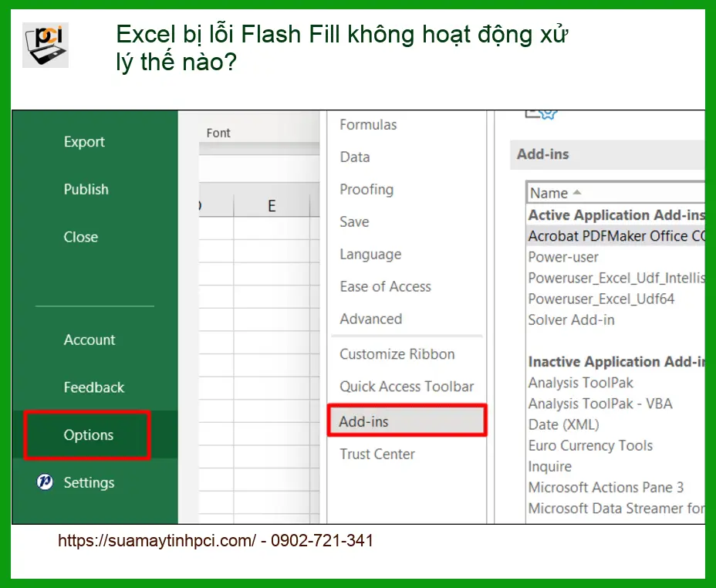This screenshot has height=588, width=716.
Task: Click Active Application Add-ins group heading
Action: pyautogui.click(x=616, y=215)
